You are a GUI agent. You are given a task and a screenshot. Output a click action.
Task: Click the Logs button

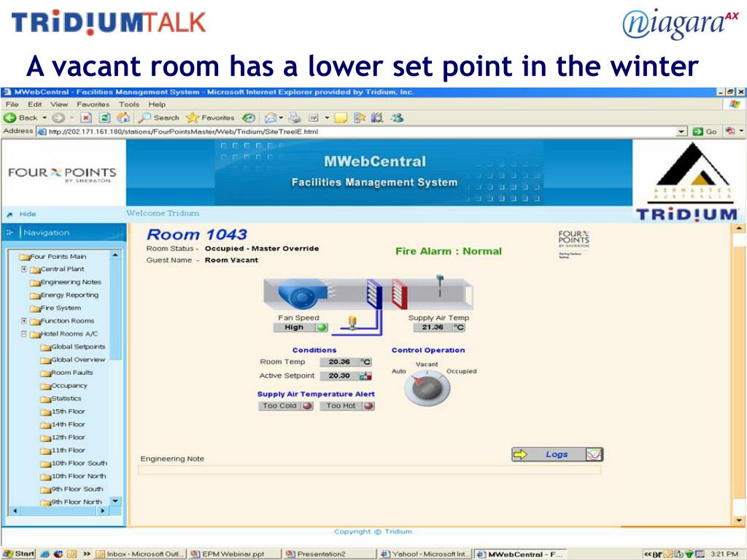(557, 454)
